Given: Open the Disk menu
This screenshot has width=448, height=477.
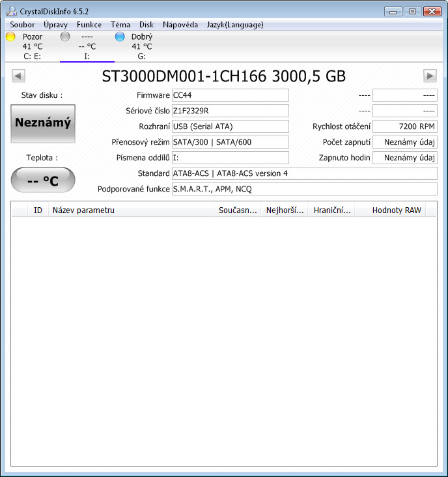Looking at the screenshot, I should 147,25.
